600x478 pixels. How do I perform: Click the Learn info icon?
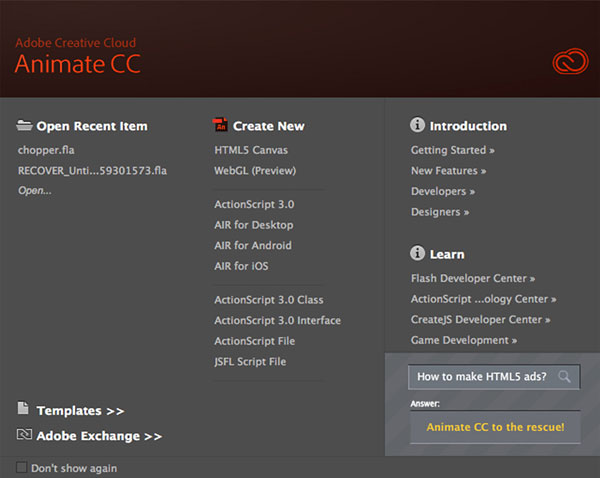(418, 254)
